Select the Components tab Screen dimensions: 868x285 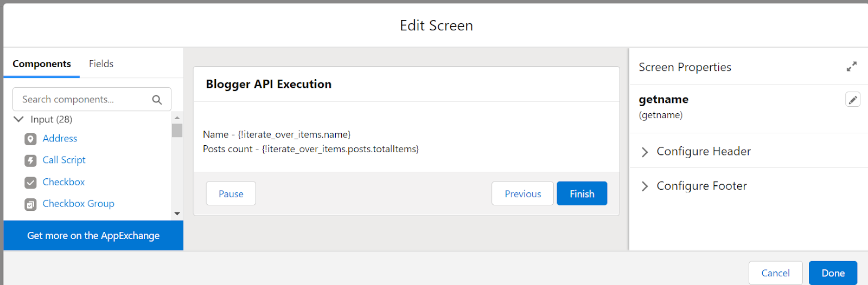pyautogui.click(x=42, y=64)
